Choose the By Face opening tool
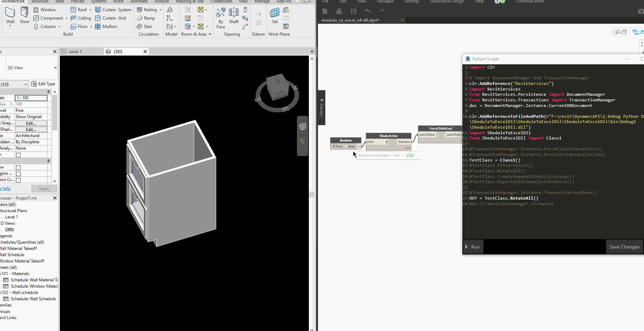This screenshot has height=331, width=644. tap(221, 17)
